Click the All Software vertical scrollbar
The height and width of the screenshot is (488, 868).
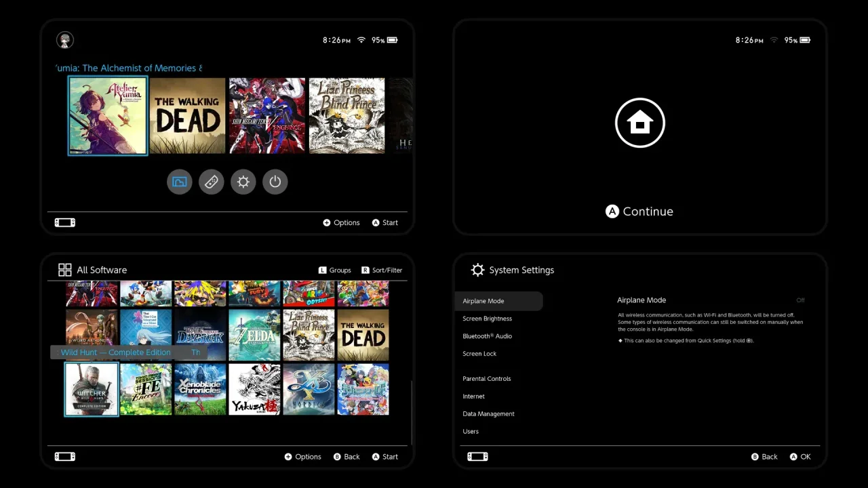coord(412,412)
